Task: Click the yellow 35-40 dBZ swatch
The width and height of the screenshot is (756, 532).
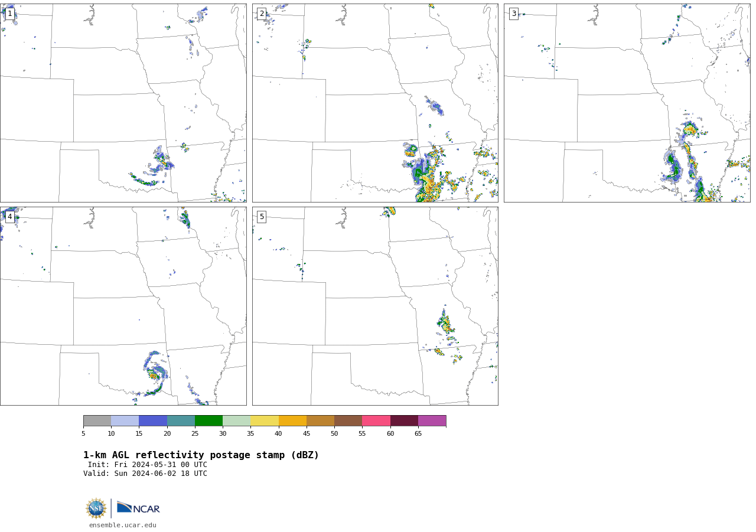Action: point(265,420)
